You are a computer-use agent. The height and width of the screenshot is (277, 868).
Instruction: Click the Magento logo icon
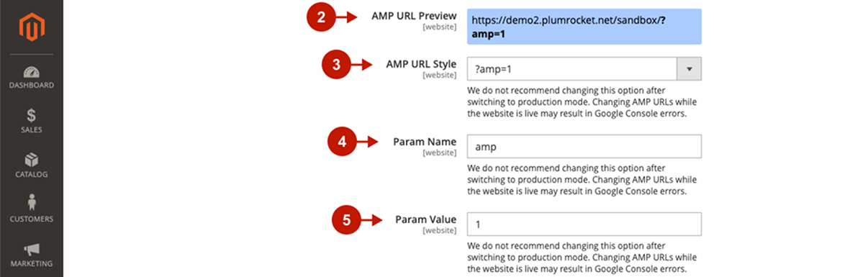31,28
